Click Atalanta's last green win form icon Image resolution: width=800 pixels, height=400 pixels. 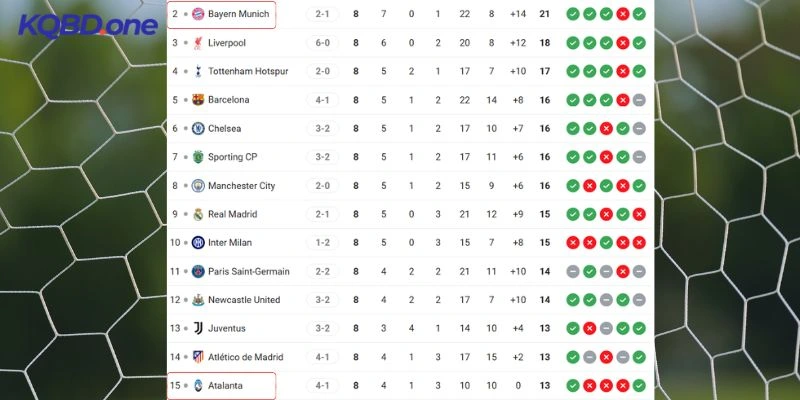[x=639, y=385]
